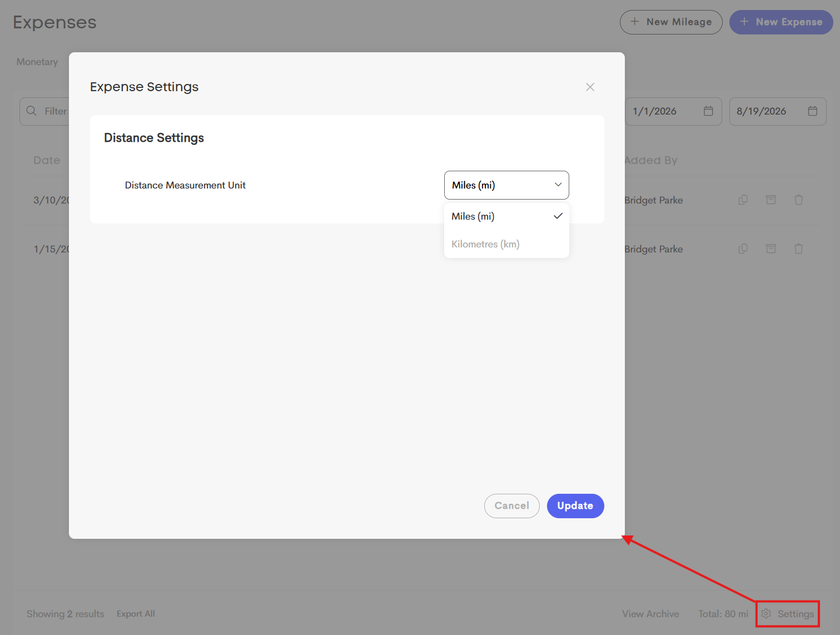
Task: Click the Expense Settings title
Action: (x=144, y=87)
